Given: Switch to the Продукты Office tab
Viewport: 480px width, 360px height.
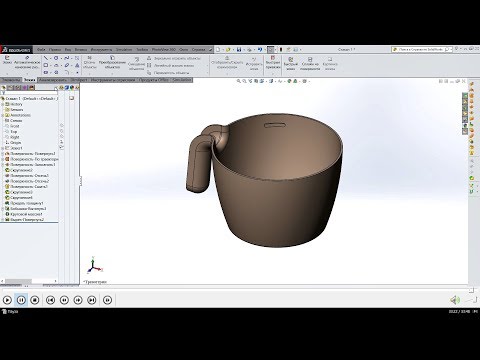Looking at the screenshot, I should [154, 80].
